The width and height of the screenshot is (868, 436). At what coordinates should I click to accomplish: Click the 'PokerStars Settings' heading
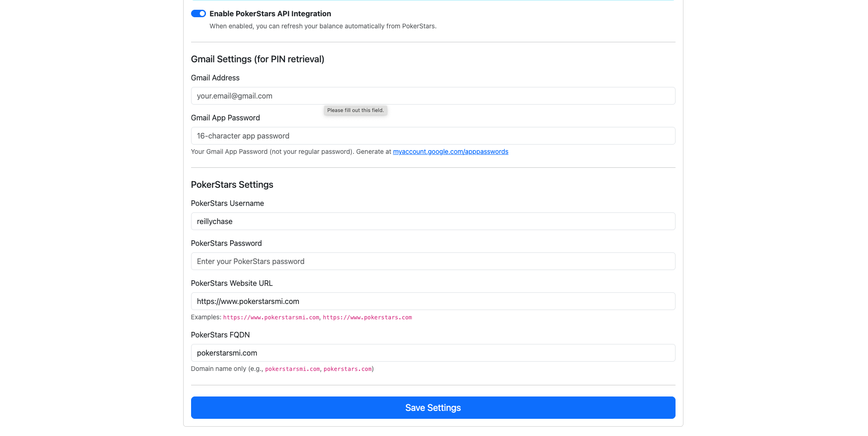click(x=232, y=185)
